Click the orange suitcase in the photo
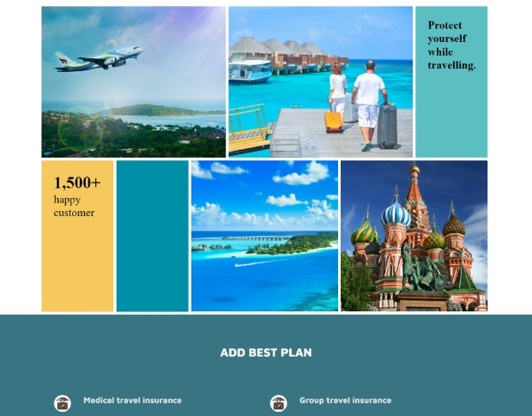Viewport: 532px width, 416px height. [334, 121]
